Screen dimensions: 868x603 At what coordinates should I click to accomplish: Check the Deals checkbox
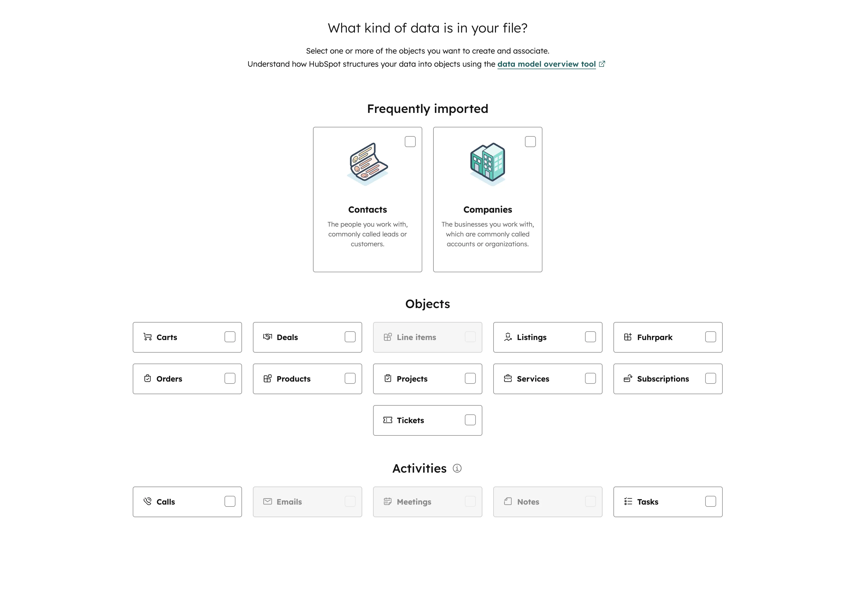click(350, 337)
